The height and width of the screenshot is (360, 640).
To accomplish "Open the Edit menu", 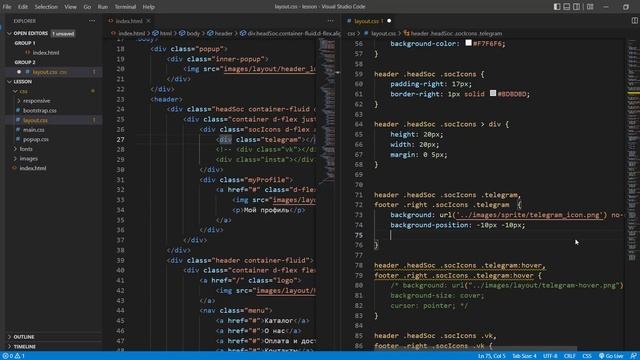I will 23,7.
